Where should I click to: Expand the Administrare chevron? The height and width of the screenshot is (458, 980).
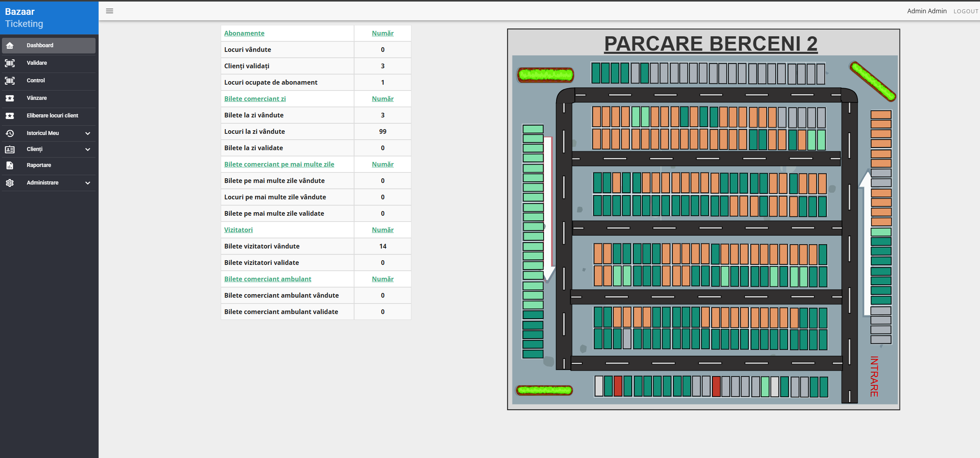(x=88, y=183)
